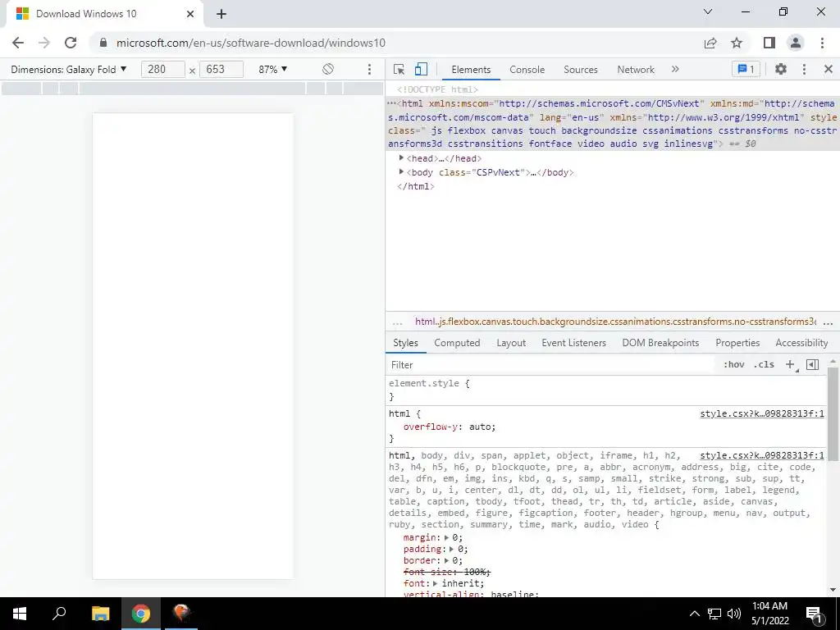Show more DevTools tabs chevron
This screenshot has height=630, width=840.
(675, 69)
